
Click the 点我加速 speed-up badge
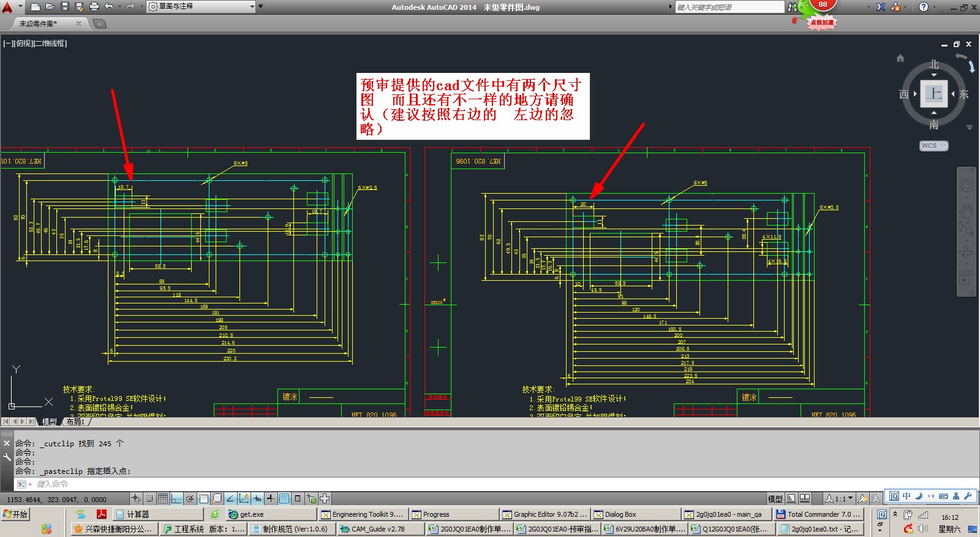(822, 23)
